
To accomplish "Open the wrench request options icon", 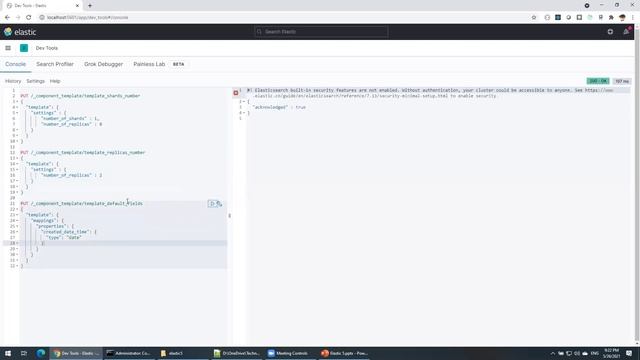I will [219, 203].
